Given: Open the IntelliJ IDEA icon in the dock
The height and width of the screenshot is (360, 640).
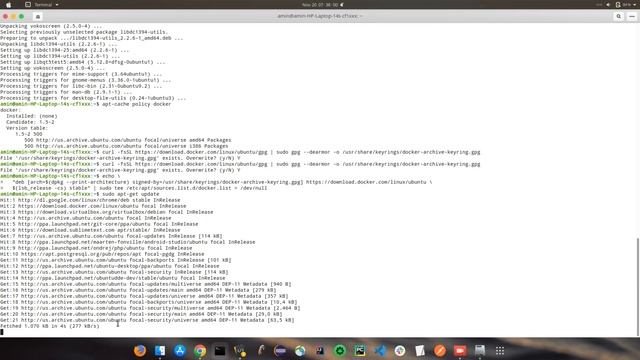Looking at the screenshot, I should [320, 351].
